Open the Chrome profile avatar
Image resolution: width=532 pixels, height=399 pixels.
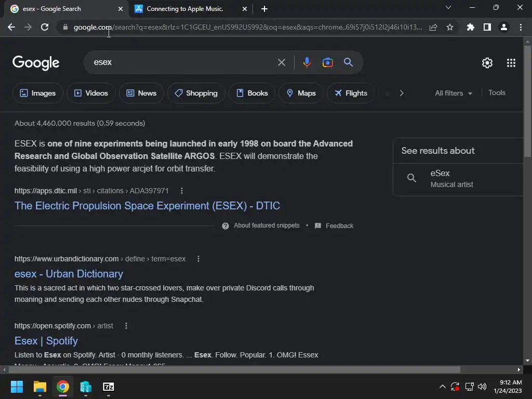[504, 27]
